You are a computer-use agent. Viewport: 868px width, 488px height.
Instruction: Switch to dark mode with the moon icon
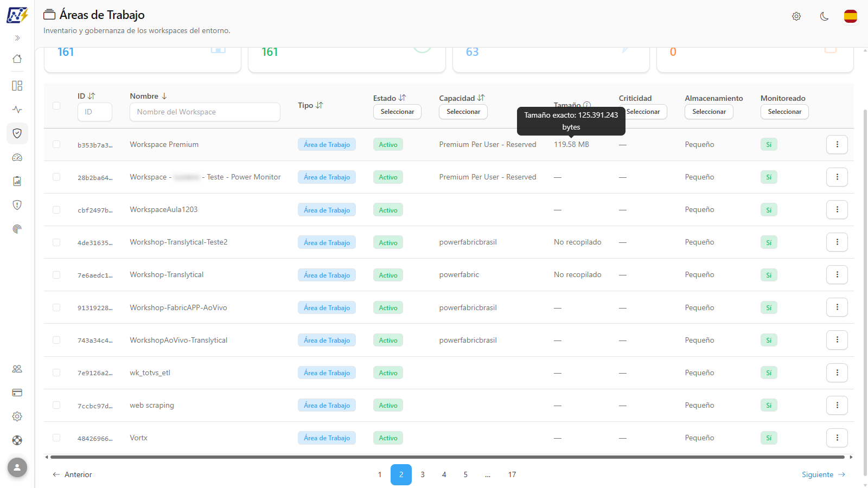(824, 16)
